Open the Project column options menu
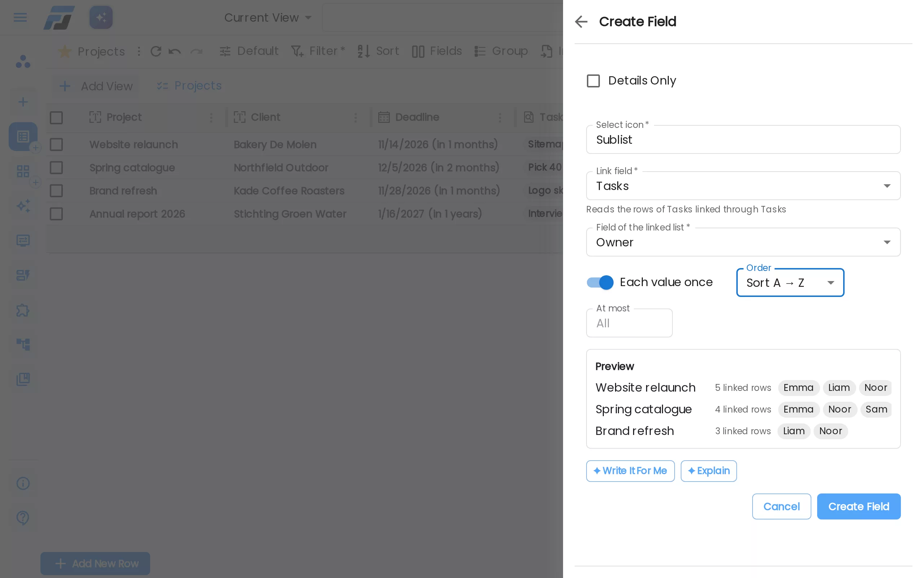The image size is (924, 578). click(x=211, y=117)
